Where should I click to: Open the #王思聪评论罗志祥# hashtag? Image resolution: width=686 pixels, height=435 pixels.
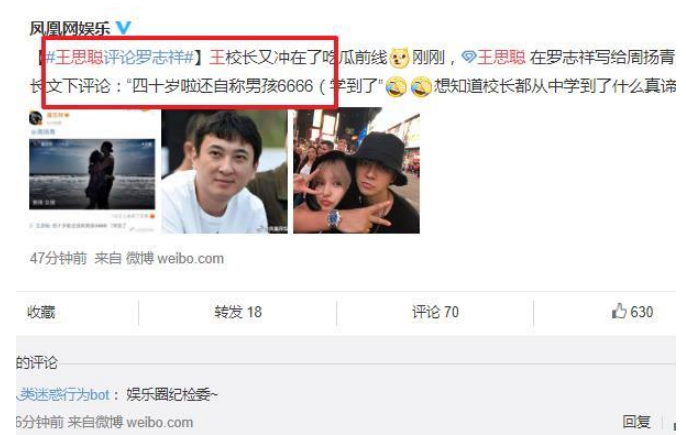click(120, 57)
